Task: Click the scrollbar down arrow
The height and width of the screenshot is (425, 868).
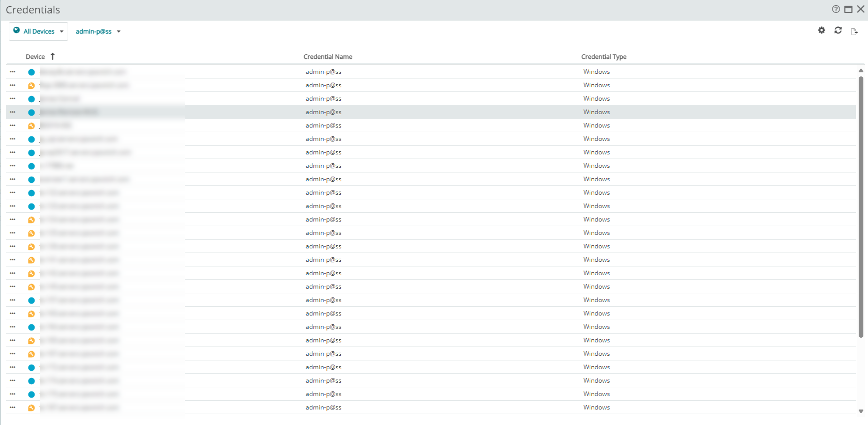Action: pyautogui.click(x=861, y=411)
